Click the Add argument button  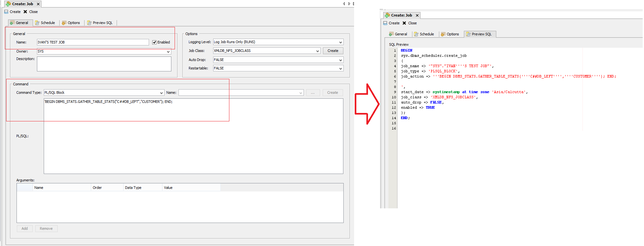(25, 228)
